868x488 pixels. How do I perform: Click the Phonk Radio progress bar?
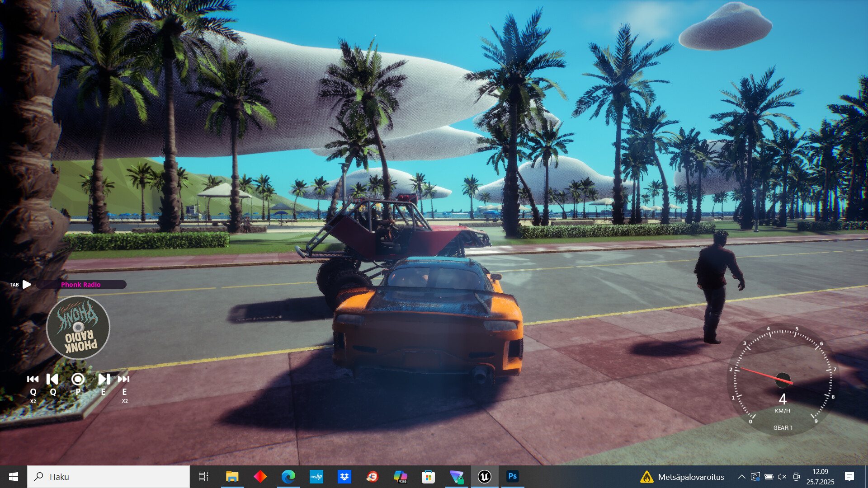pyautogui.click(x=81, y=285)
